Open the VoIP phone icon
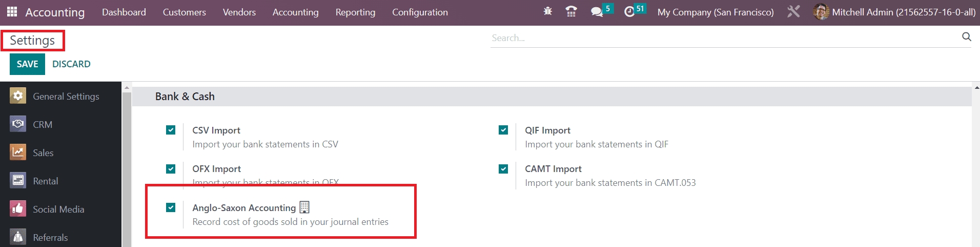 click(x=571, y=11)
